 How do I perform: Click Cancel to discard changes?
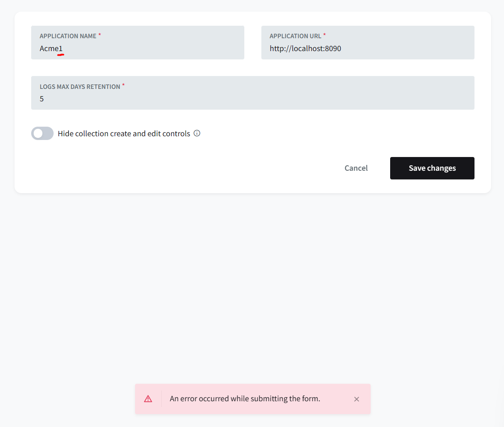(x=356, y=168)
